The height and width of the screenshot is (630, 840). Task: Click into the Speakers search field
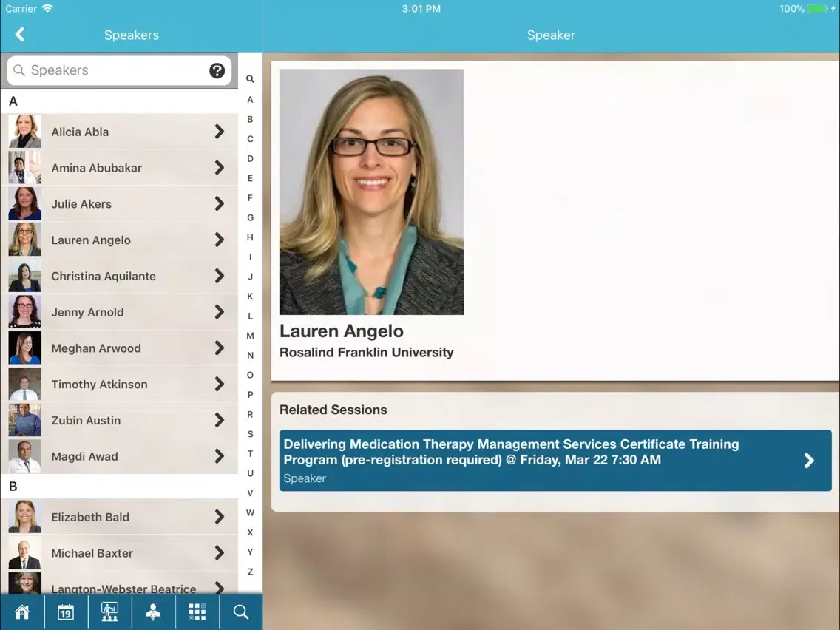[x=119, y=70]
